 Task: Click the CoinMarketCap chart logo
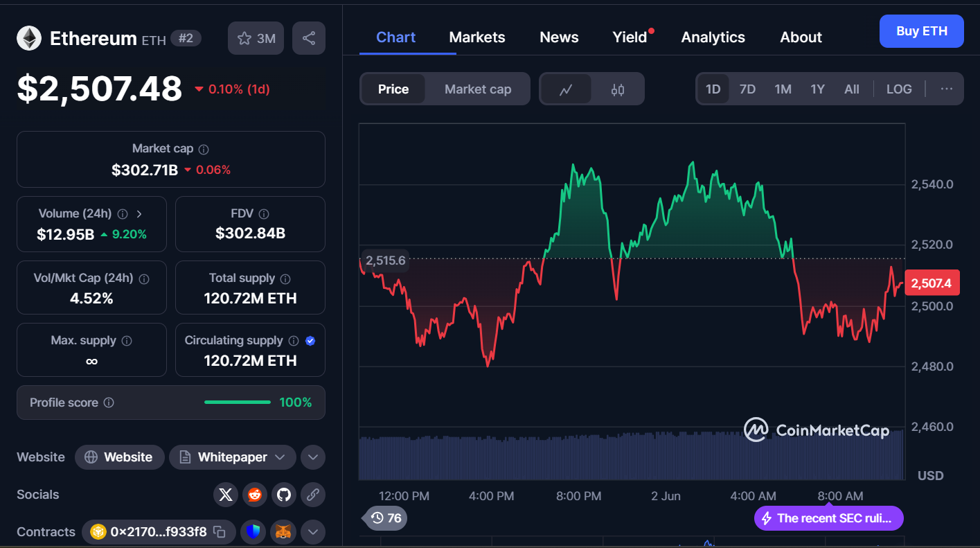click(x=817, y=430)
